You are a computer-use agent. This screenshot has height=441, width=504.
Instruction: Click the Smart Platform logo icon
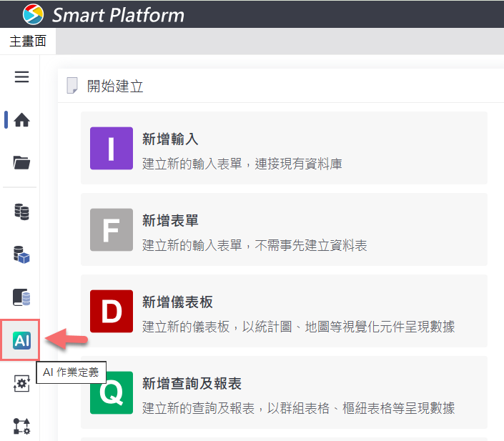point(33,14)
